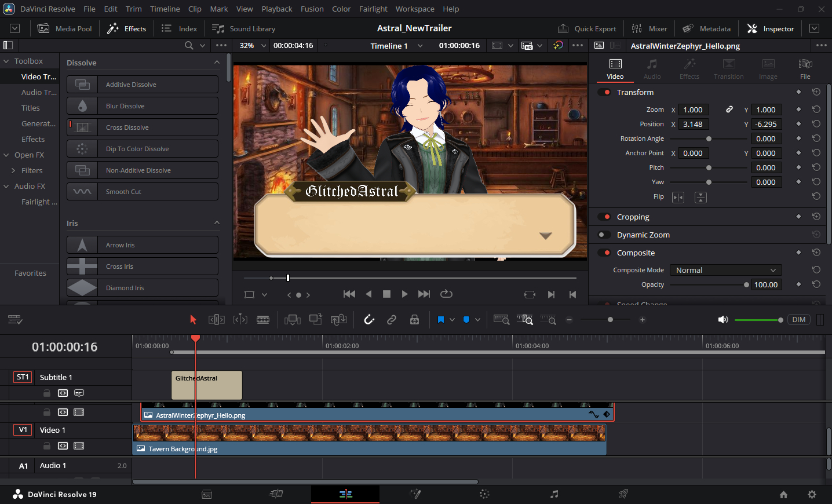Open the Fairlight menu
Screen dimensions: 832x504
pyautogui.click(x=373, y=9)
